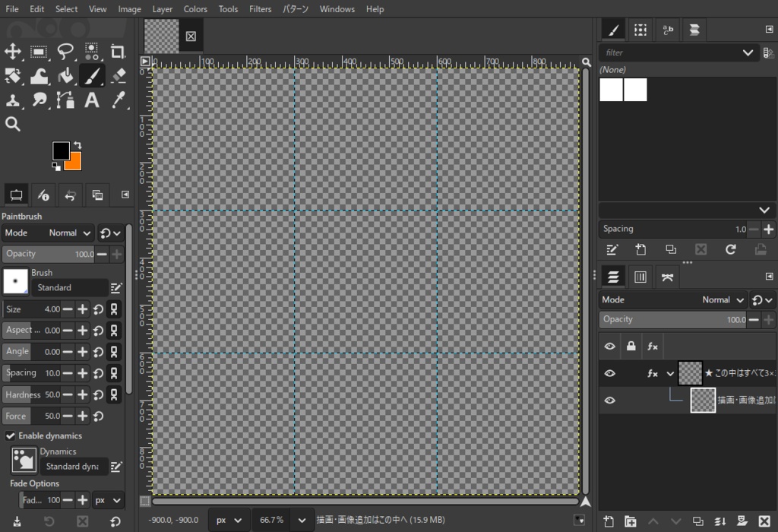Duplicate the selected layer
The width and height of the screenshot is (778, 532).
697,521
